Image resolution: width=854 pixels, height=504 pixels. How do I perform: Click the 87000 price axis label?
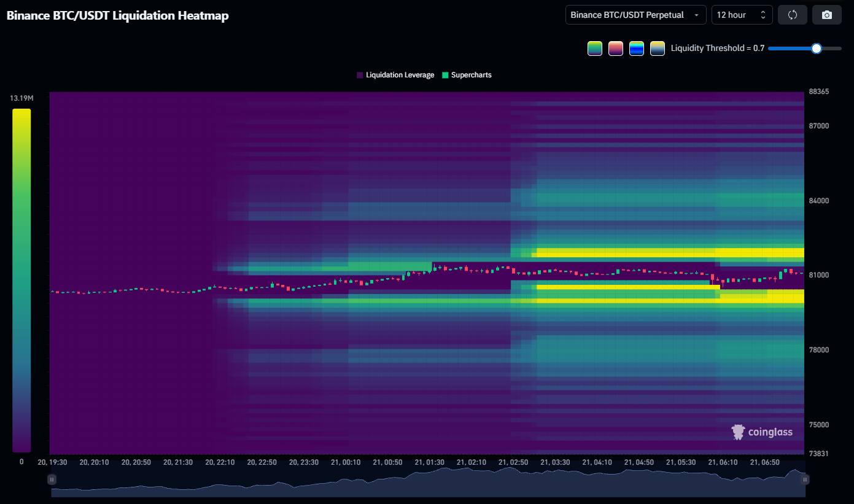819,126
